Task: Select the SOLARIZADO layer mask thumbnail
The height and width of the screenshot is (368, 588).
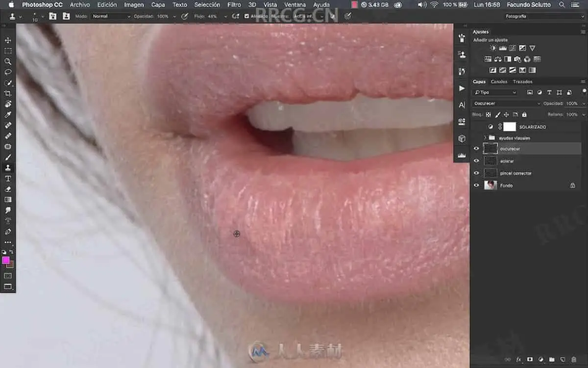Action: coord(510,127)
